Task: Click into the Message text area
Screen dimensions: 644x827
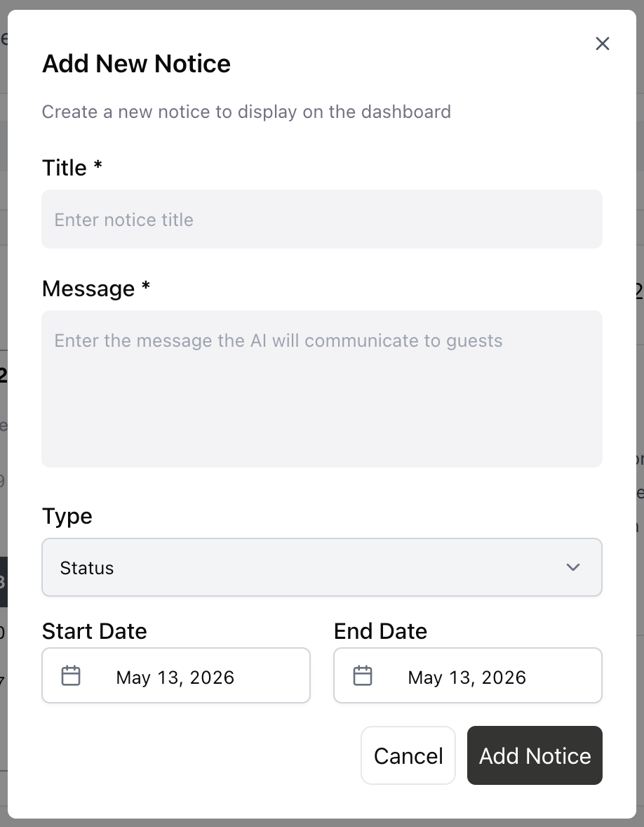Action: point(322,389)
